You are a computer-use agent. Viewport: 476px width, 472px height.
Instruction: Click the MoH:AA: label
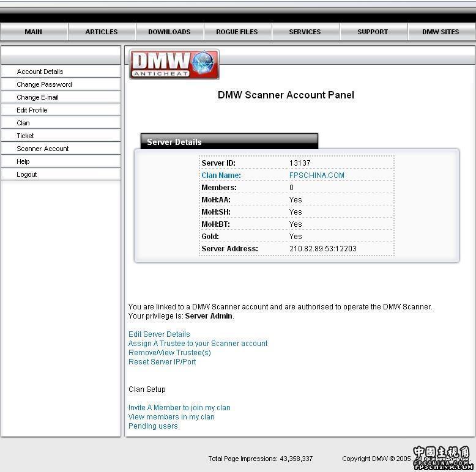point(216,200)
